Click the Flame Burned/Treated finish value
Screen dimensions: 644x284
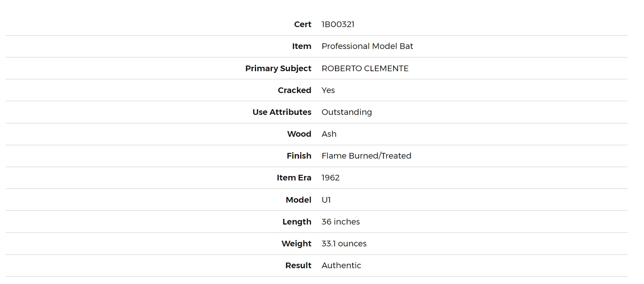click(366, 156)
